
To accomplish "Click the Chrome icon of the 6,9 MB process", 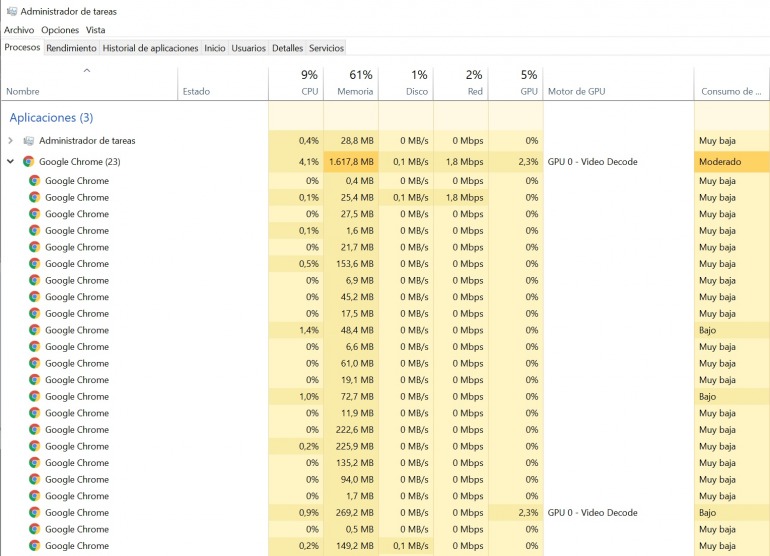I will (34, 280).
